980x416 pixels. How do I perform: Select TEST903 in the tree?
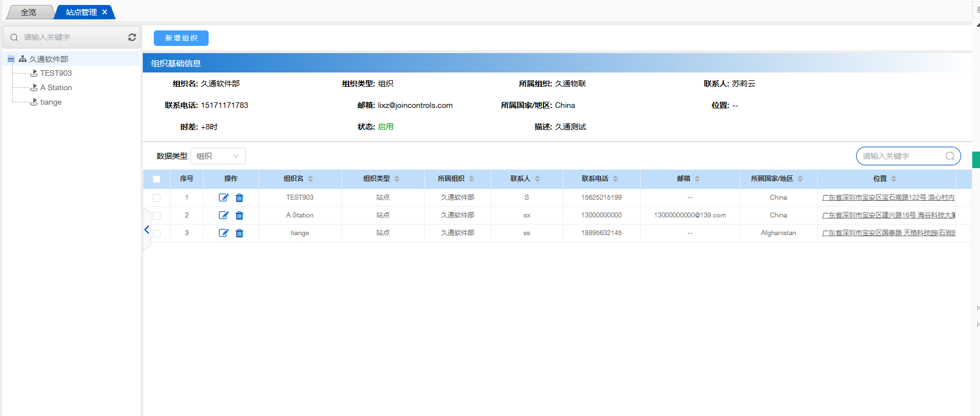56,73
